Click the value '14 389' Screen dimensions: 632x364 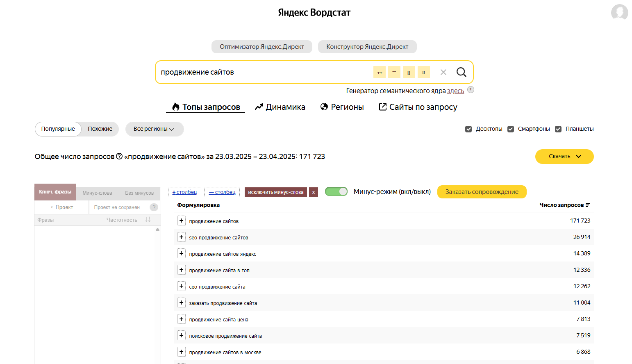pyautogui.click(x=582, y=253)
